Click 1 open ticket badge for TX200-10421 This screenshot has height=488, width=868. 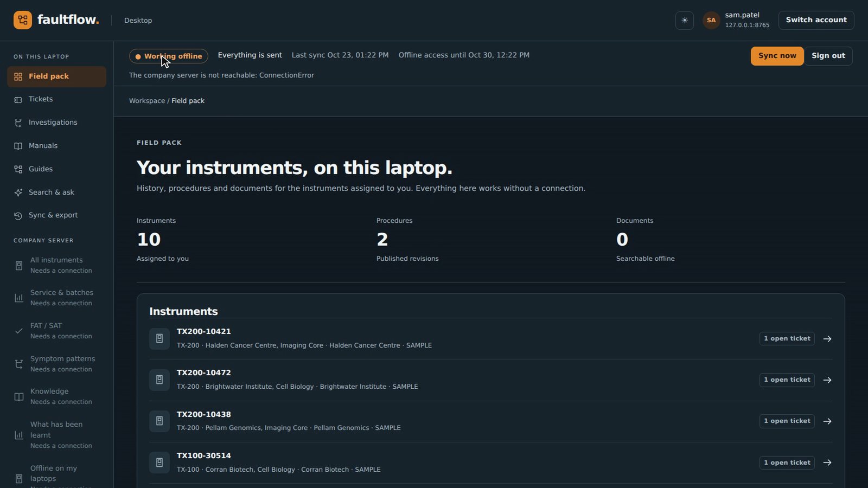[787, 339]
